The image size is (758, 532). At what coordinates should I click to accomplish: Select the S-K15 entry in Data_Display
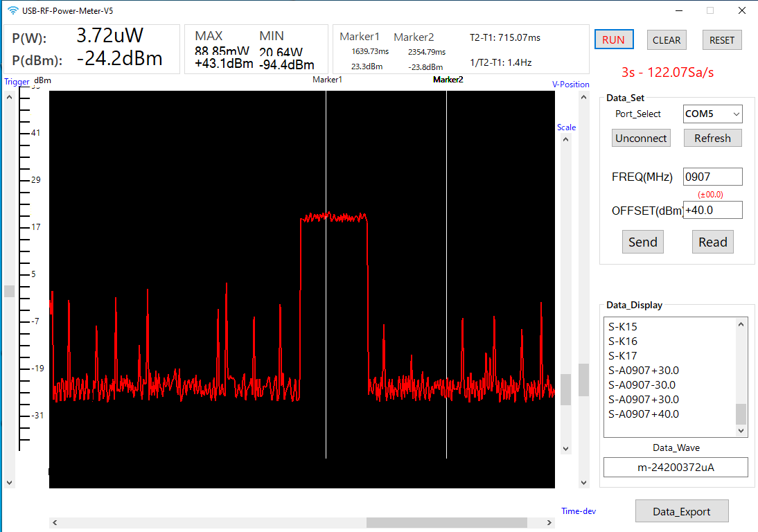[x=623, y=327]
